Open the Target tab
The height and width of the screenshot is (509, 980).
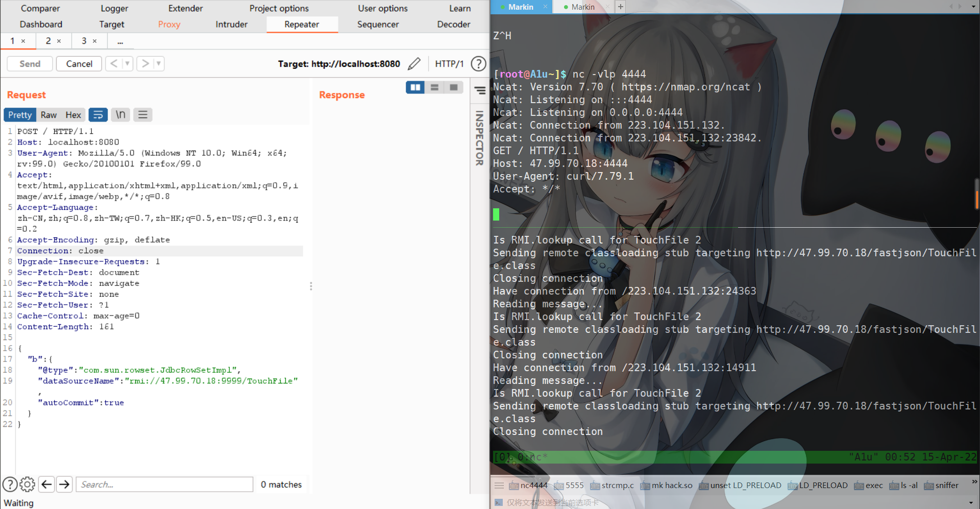pos(112,24)
